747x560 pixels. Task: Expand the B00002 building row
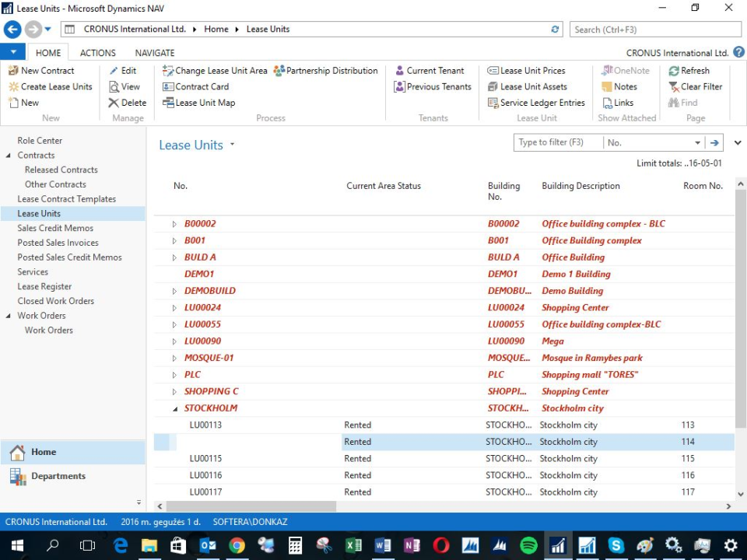174,224
